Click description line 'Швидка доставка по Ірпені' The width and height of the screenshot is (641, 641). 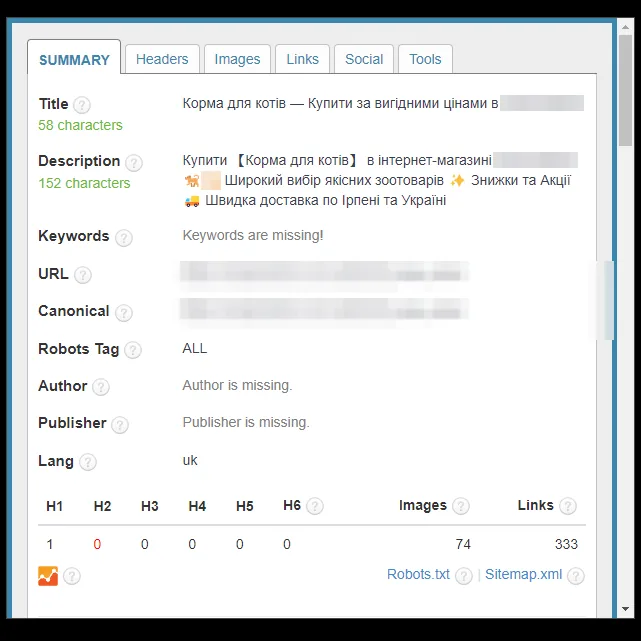coord(294,200)
